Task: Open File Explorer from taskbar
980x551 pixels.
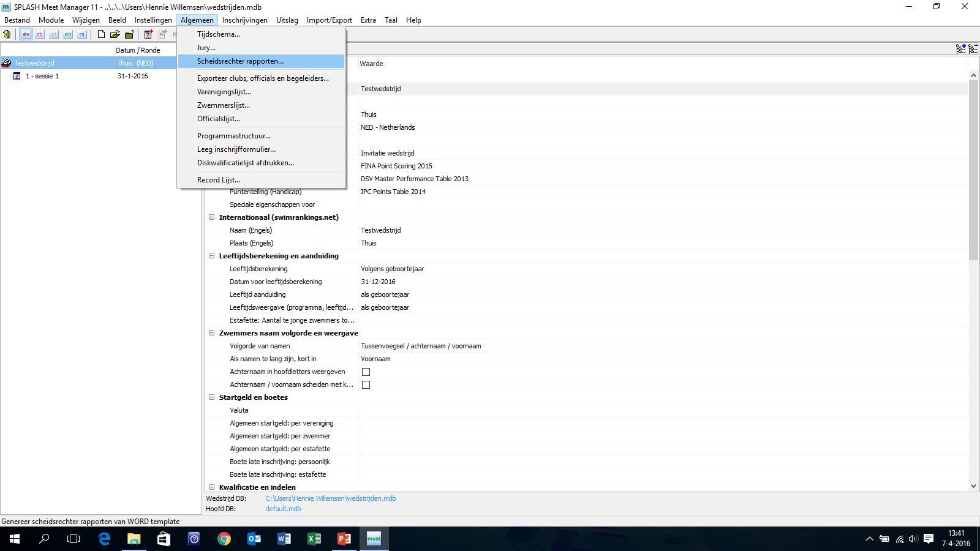Action: coord(134,539)
